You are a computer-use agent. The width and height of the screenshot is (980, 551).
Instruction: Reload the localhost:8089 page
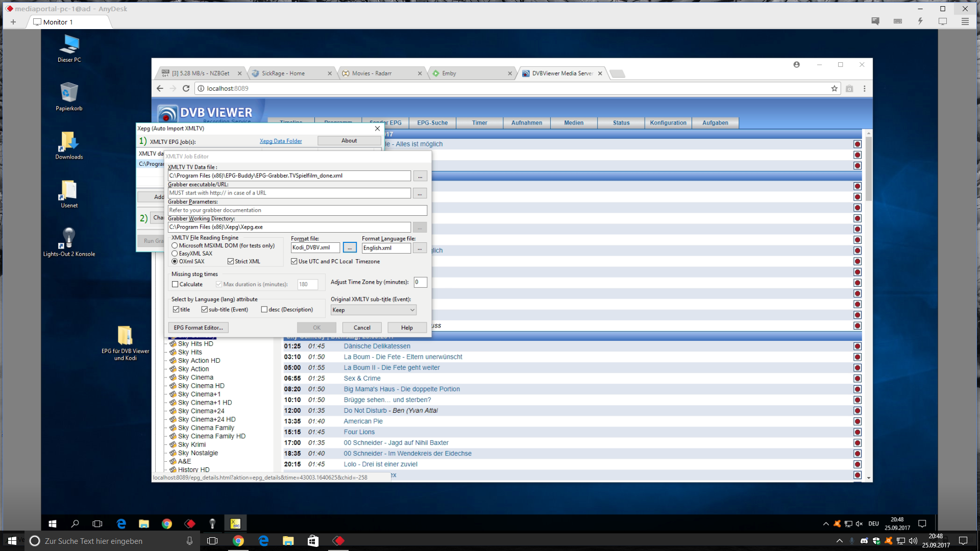click(x=186, y=88)
